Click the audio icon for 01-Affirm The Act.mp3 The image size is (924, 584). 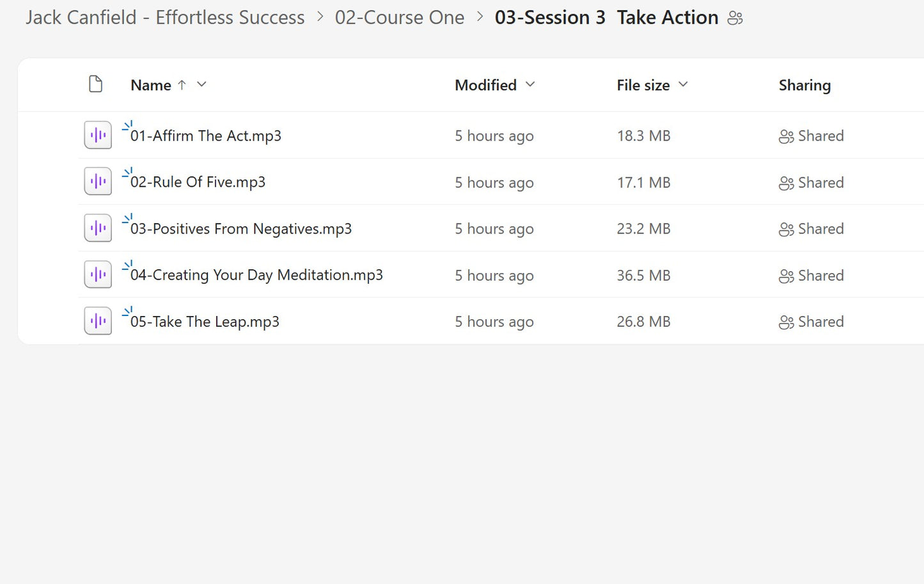tap(97, 135)
